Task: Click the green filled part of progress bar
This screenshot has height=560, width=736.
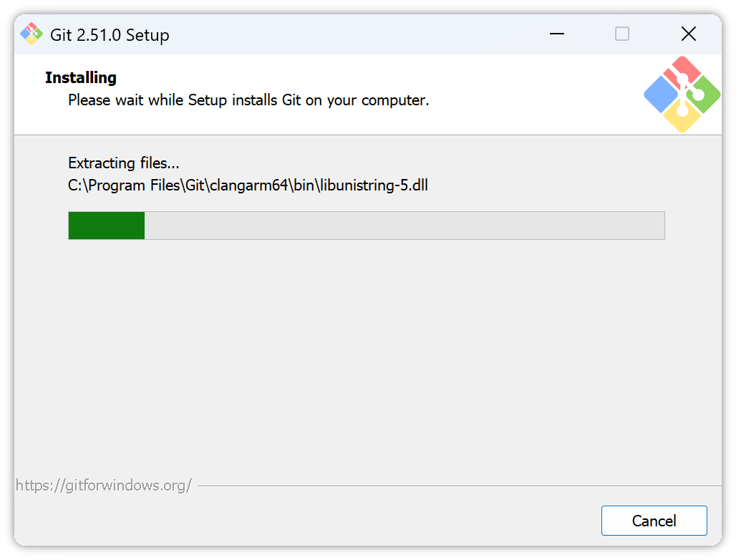Action: click(107, 225)
